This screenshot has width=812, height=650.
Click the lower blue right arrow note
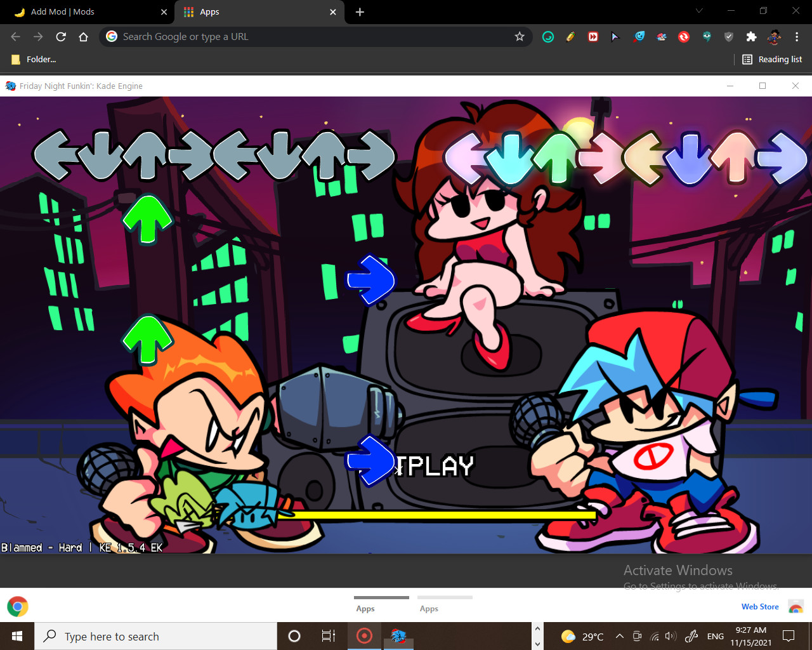click(x=370, y=461)
